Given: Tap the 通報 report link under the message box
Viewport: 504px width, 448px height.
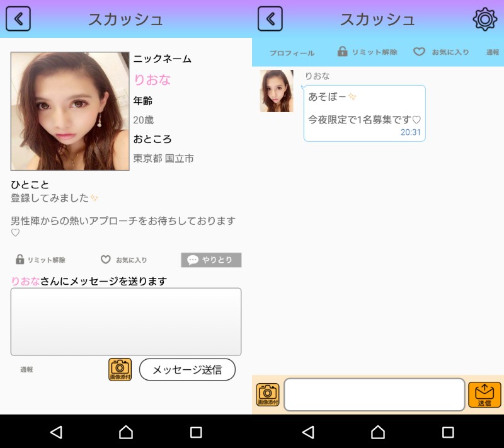Looking at the screenshot, I should [26, 370].
